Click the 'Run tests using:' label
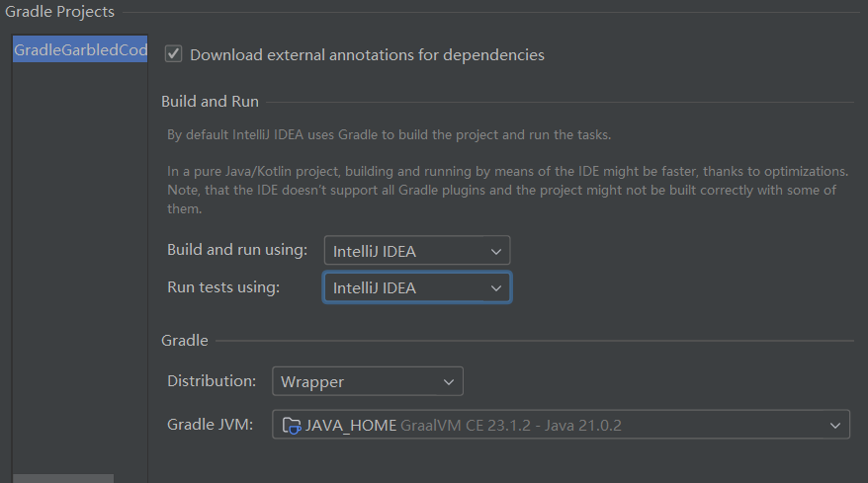Viewport: 868px width, 483px height. 223,287
